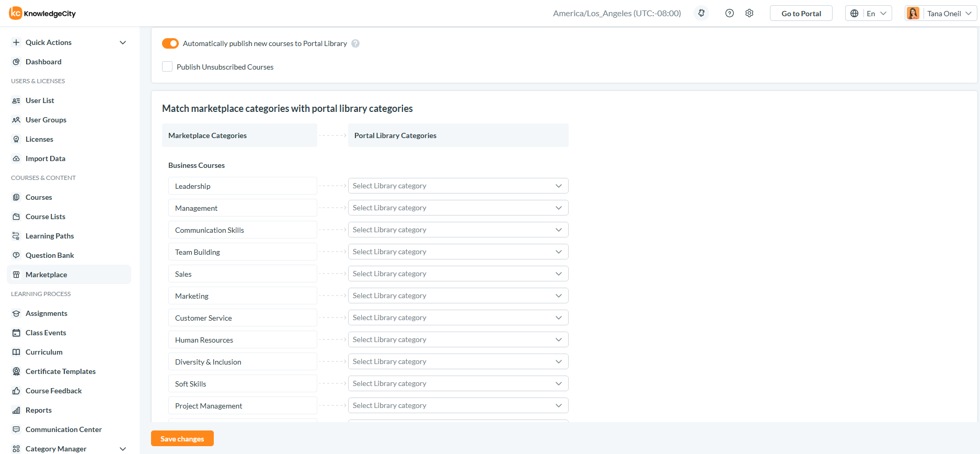Click the Learning Paths sidebar icon
The height and width of the screenshot is (454, 980).
(x=16, y=236)
